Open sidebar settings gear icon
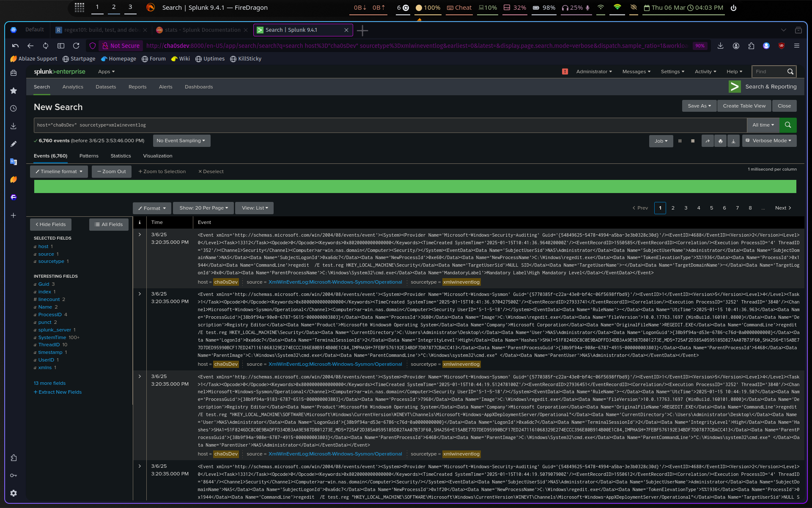Image resolution: width=812 pixels, height=508 pixels. (x=14, y=493)
